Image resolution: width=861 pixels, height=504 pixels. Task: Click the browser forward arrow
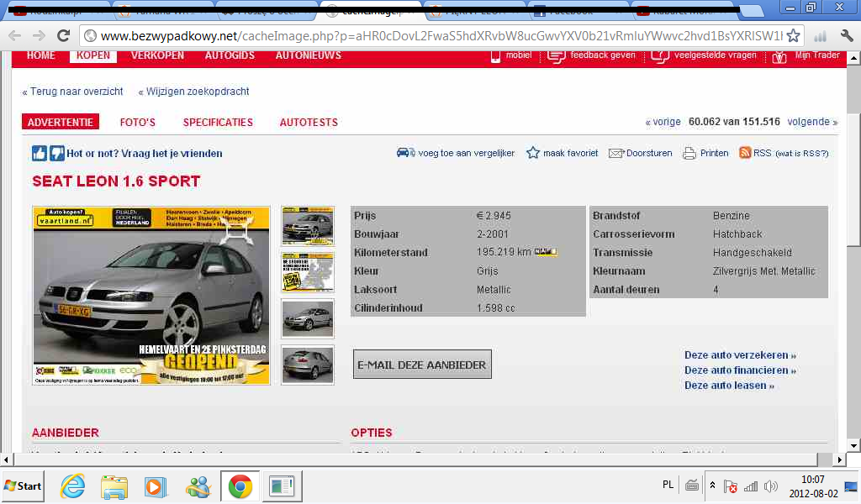pyautogui.click(x=39, y=36)
